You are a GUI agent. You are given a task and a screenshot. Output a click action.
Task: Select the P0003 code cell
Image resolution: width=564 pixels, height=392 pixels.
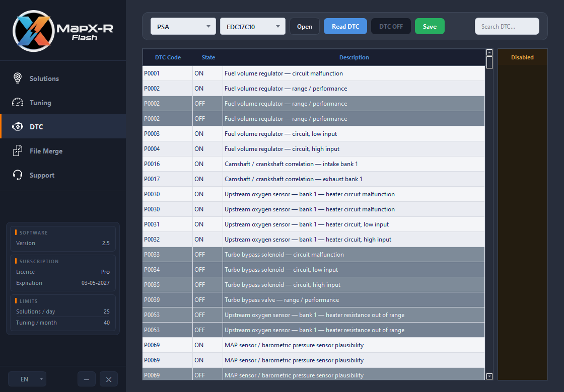pyautogui.click(x=168, y=134)
